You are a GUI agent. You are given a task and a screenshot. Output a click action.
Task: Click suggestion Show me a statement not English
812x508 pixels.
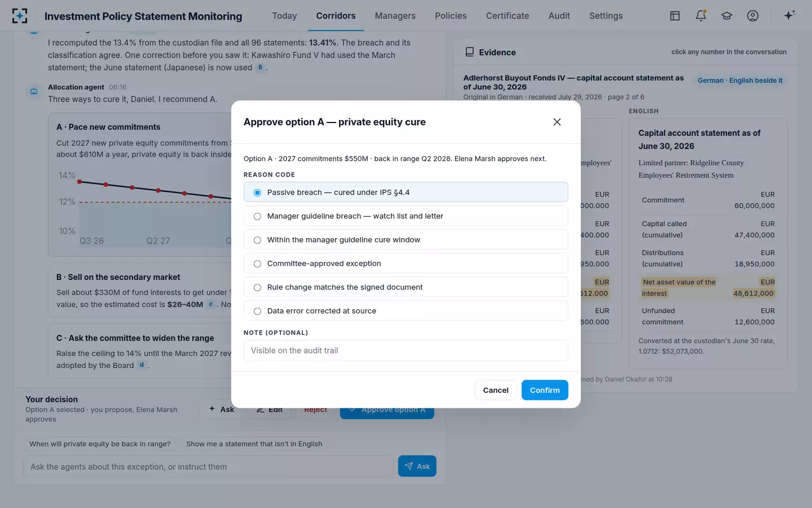254,444
